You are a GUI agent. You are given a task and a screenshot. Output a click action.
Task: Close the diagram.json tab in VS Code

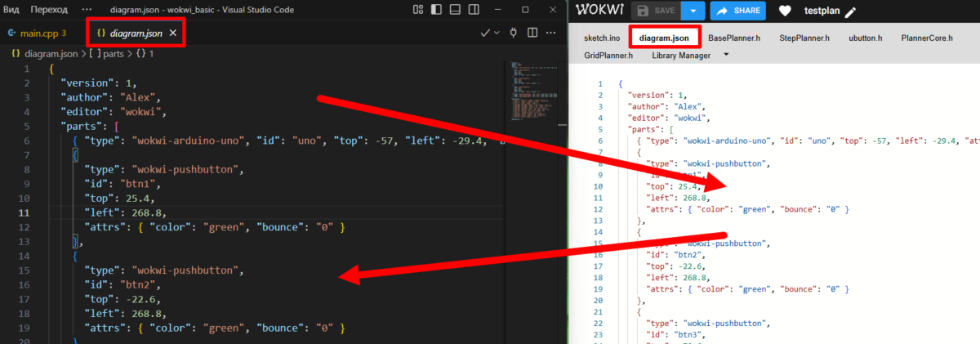(172, 34)
